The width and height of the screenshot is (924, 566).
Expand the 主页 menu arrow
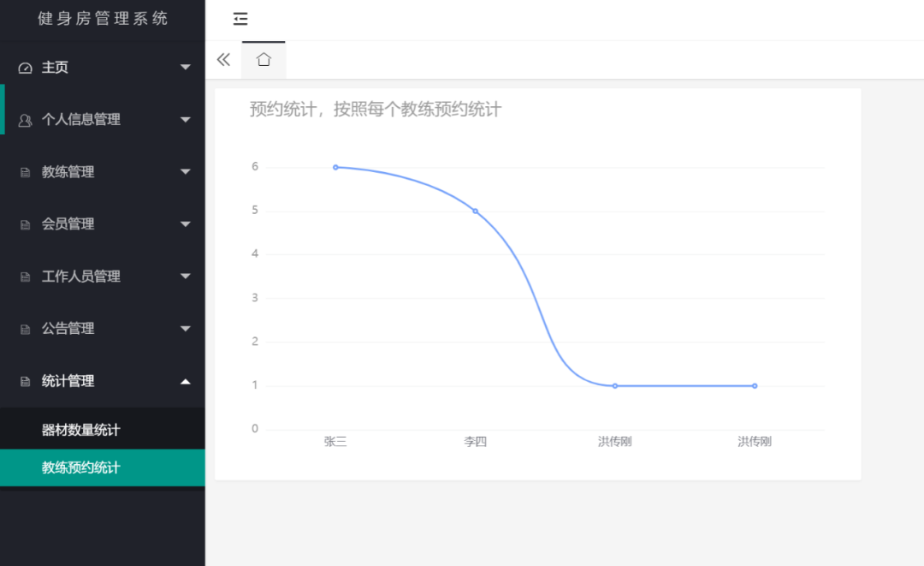click(x=186, y=68)
